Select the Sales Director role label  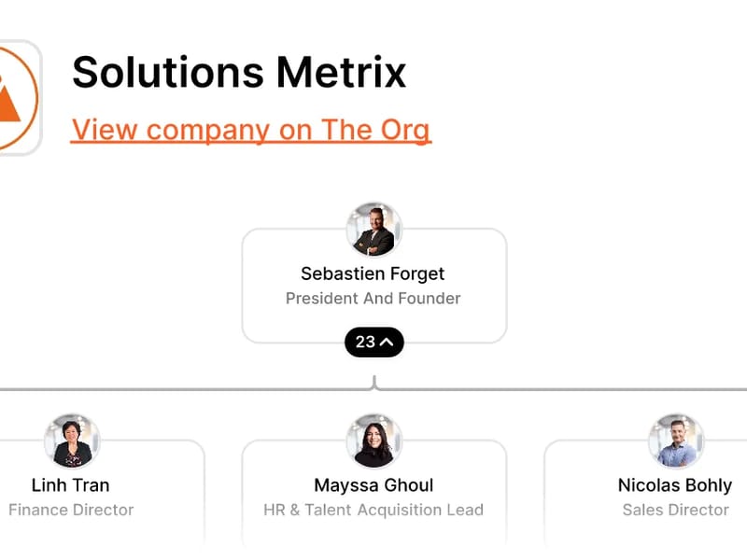pos(675,510)
